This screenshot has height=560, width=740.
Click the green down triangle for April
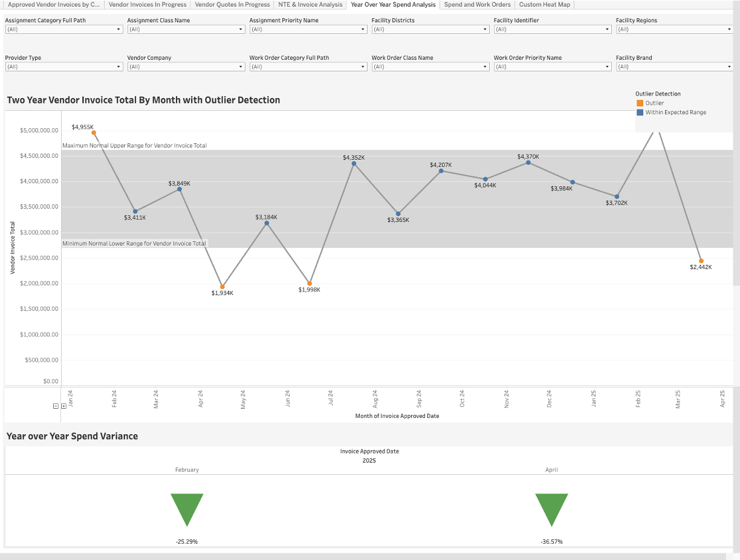(x=551, y=509)
